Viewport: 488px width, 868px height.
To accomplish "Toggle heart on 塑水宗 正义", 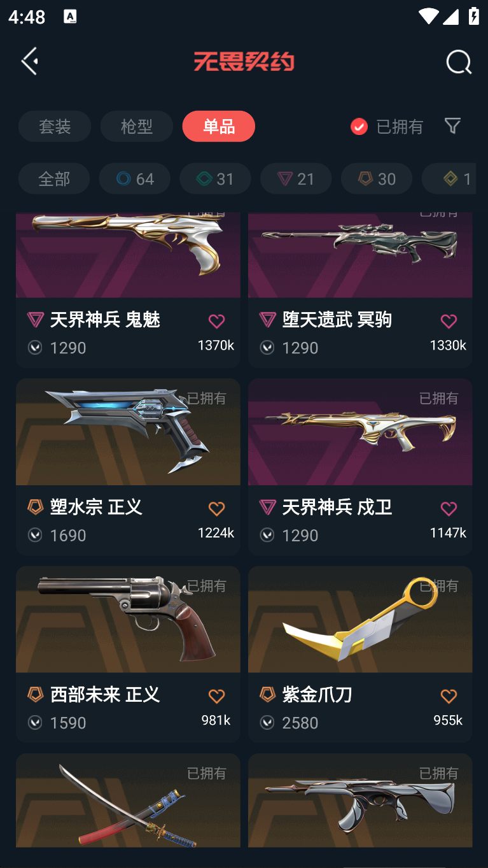I will (x=216, y=509).
